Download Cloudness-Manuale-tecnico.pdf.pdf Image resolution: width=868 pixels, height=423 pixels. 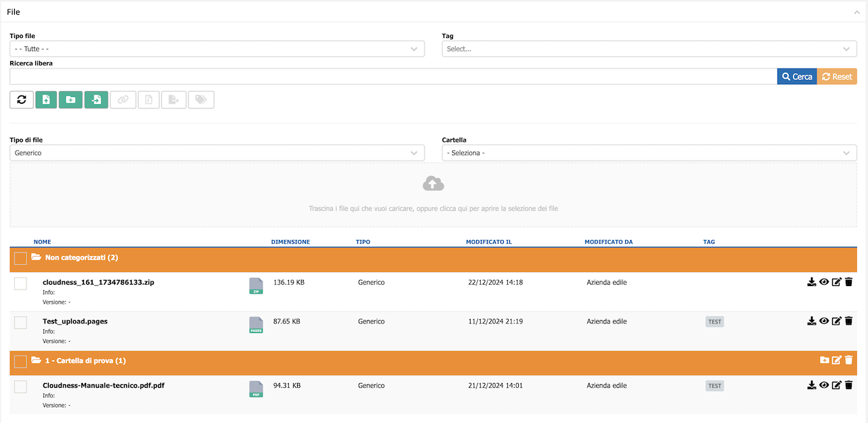812,385
